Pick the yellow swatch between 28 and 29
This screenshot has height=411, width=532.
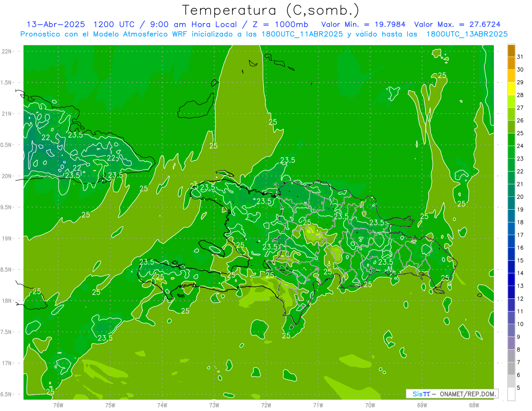tap(511, 89)
